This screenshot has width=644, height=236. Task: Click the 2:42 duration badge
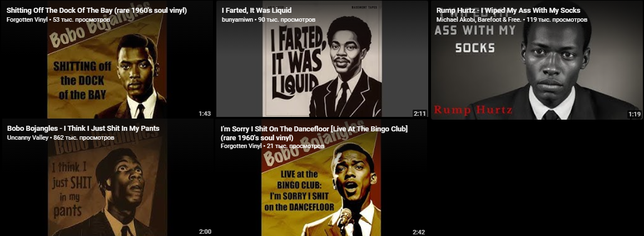(419, 232)
